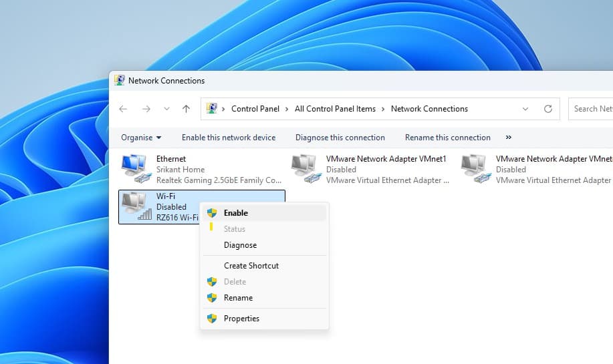Click the Forward navigation arrow

click(x=146, y=109)
